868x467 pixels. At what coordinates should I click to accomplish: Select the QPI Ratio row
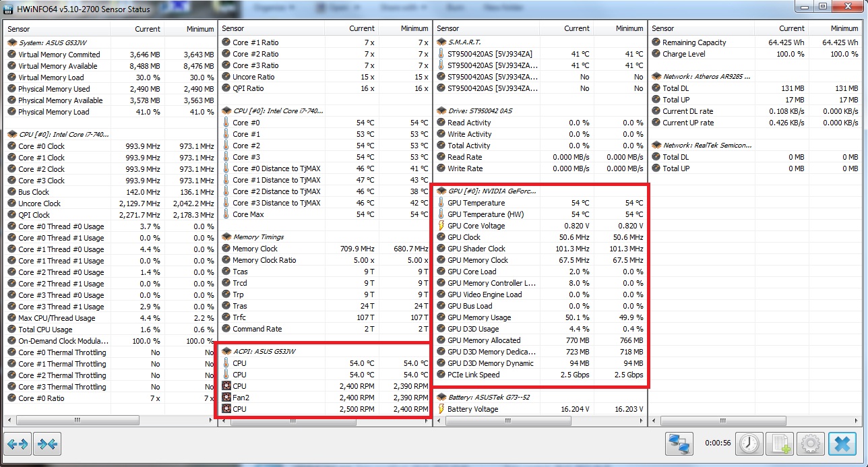click(x=325, y=88)
